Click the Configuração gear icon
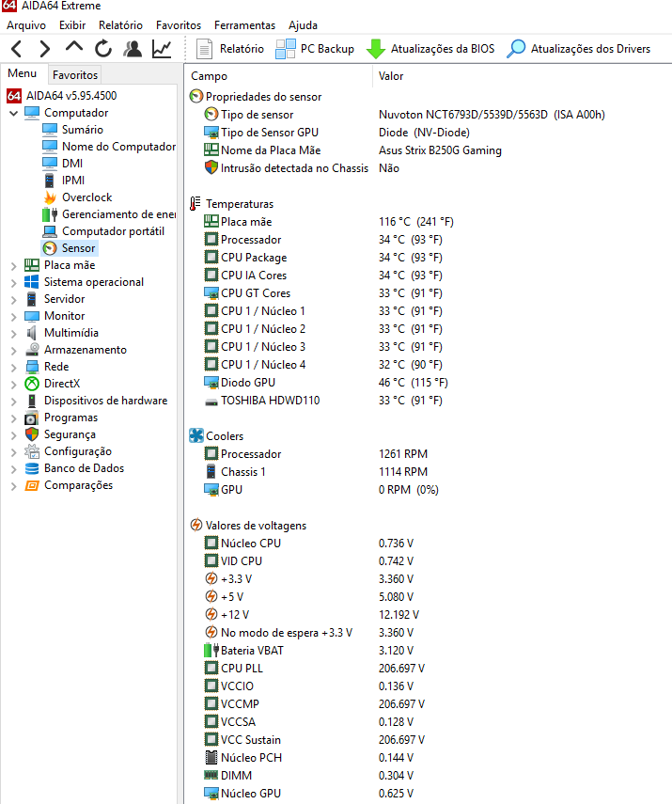672x804 pixels. click(32, 451)
